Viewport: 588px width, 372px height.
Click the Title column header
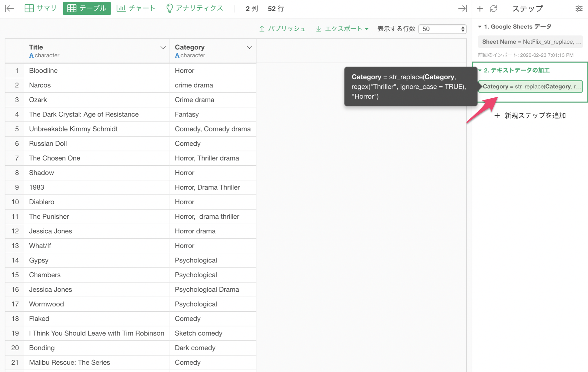click(97, 51)
